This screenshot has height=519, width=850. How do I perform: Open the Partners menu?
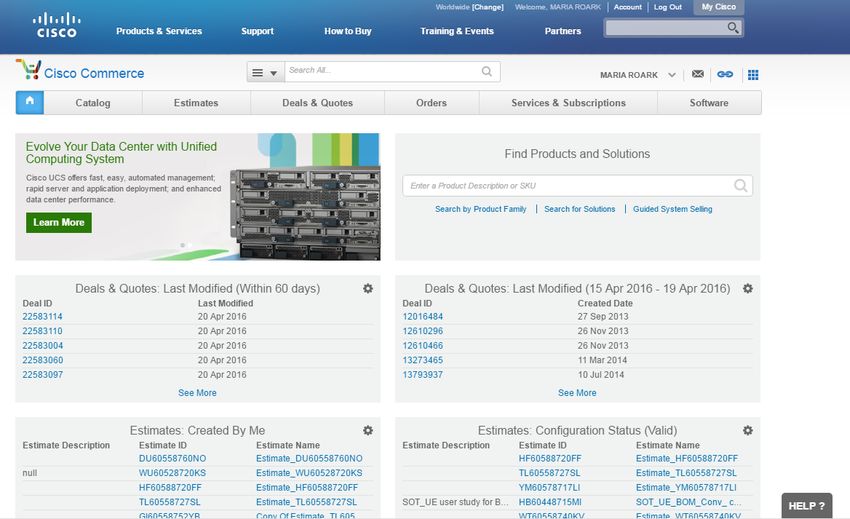[563, 31]
